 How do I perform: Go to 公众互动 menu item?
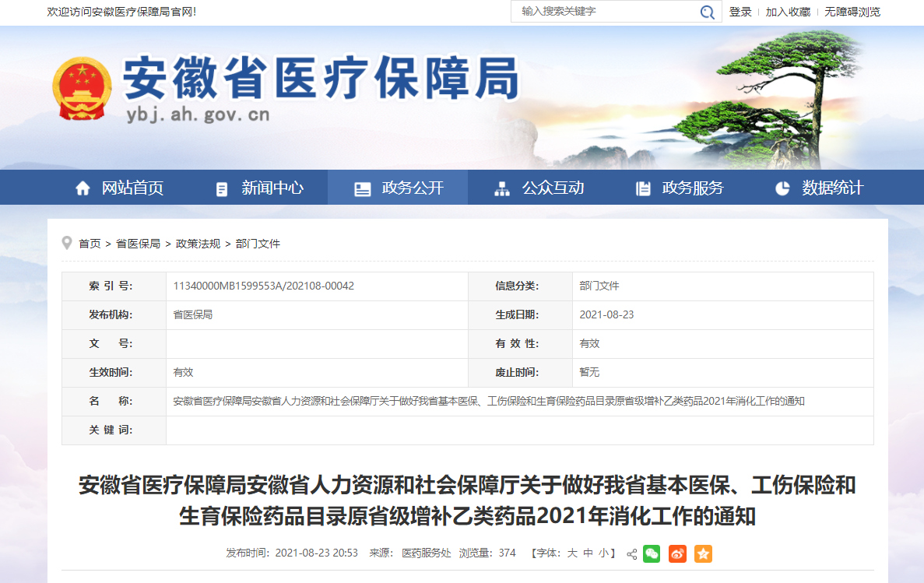(552, 188)
